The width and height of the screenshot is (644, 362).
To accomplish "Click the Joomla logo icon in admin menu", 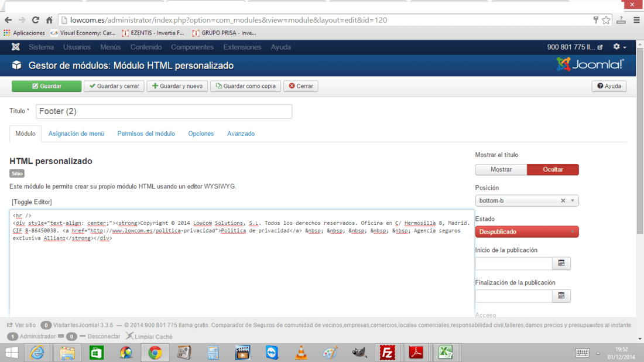I will pos(16,47).
